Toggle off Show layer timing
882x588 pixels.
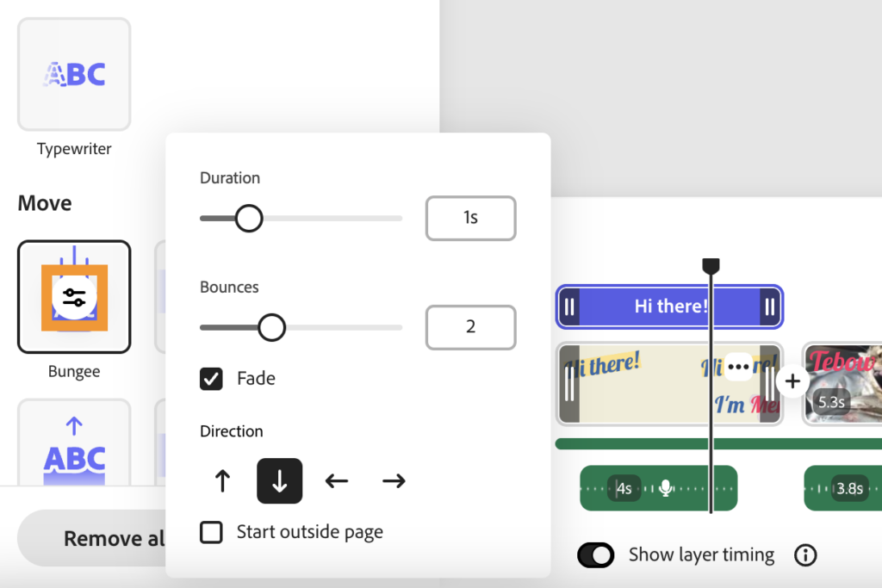595,555
